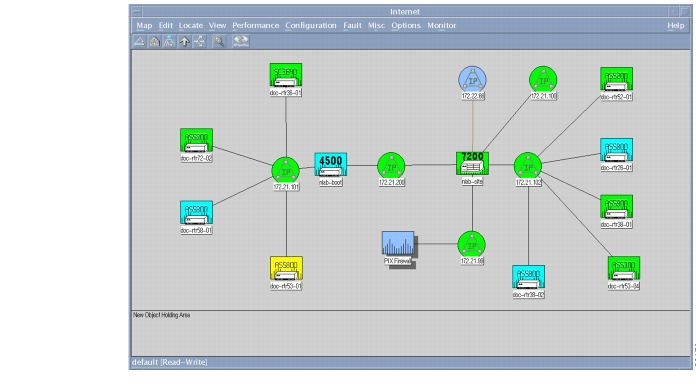
Task: Select the 7200 router node icon
Action: coord(472,163)
